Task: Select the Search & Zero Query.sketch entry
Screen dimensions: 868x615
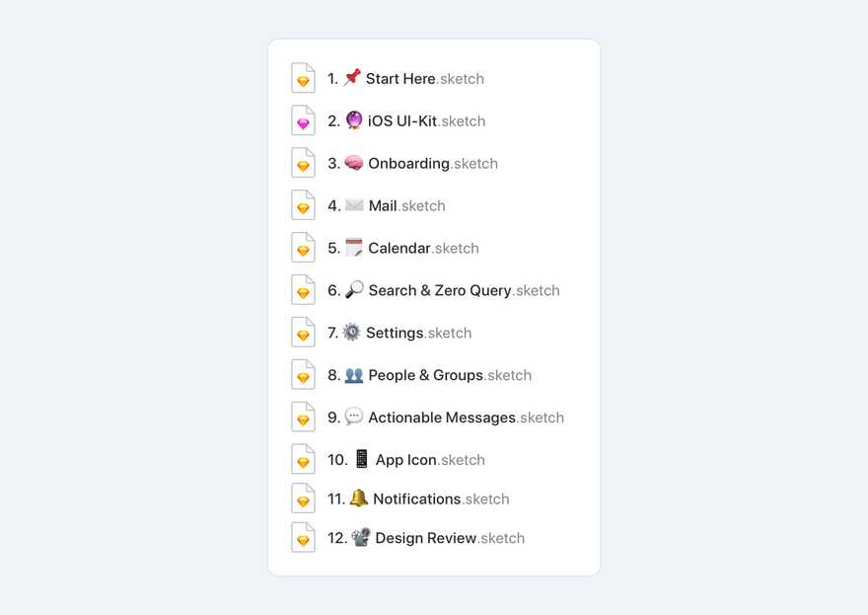Action: pos(464,290)
